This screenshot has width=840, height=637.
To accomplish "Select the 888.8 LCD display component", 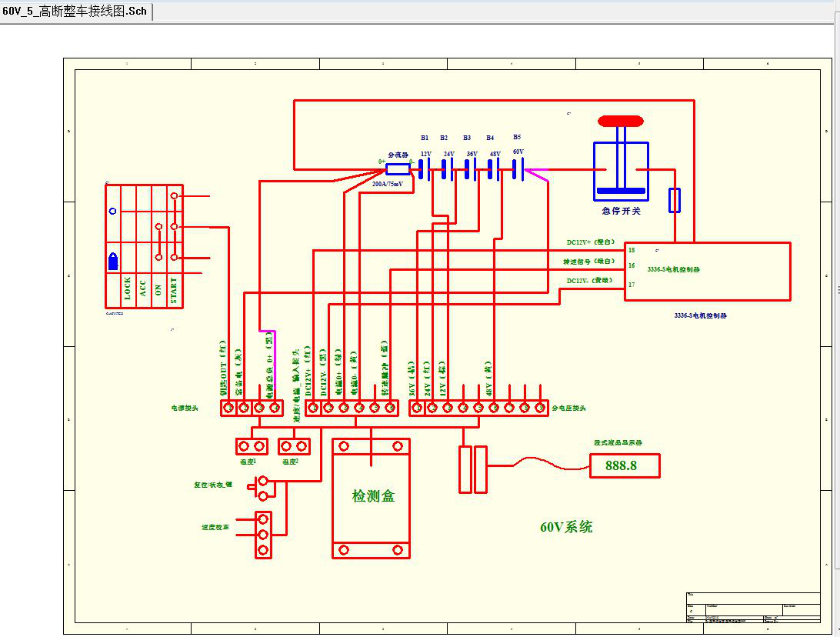I will [625, 465].
